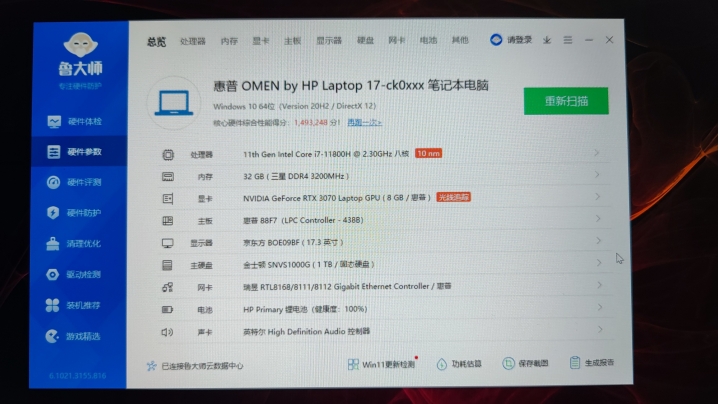The image size is (720, 404).
Task: Switch to the 显示器 tab
Action: pyautogui.click(x=329, y=41)
